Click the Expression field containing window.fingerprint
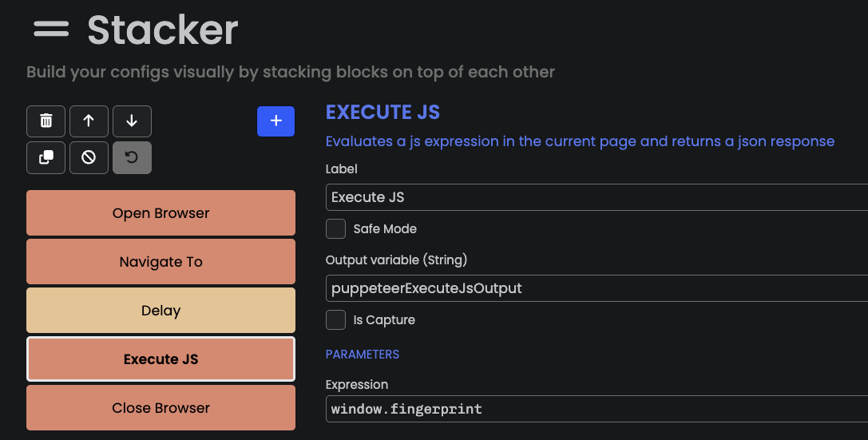 click(x=597, y=410)
